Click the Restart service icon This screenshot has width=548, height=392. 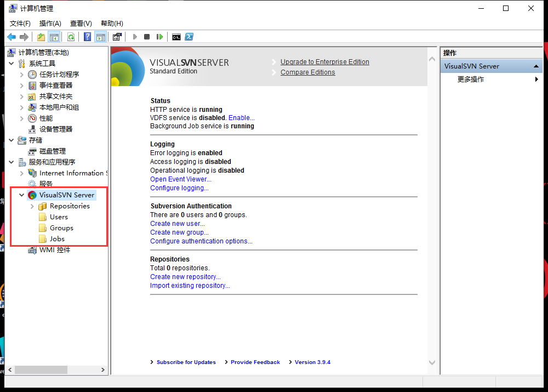coord(159,37)
